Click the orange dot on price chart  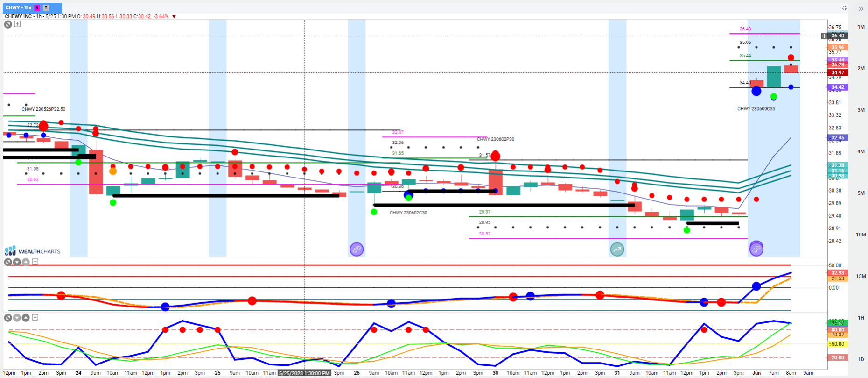coord(113,171)
